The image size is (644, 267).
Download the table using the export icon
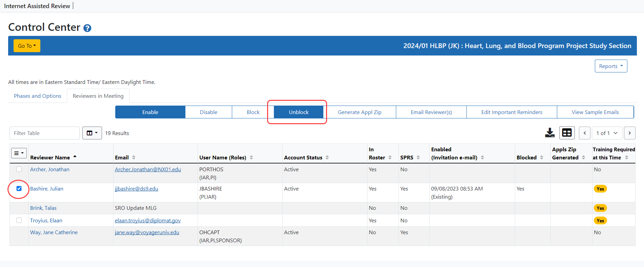[x=550, y=133]
